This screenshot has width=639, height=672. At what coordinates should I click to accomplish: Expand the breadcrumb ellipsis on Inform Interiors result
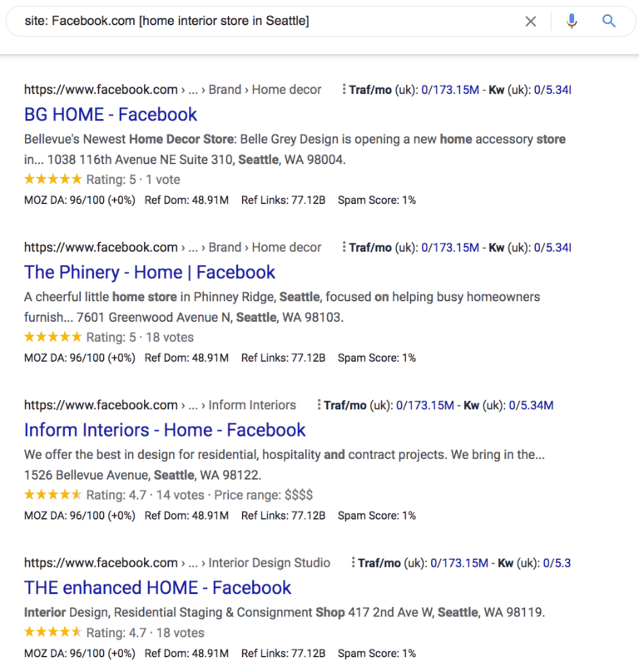193,405
